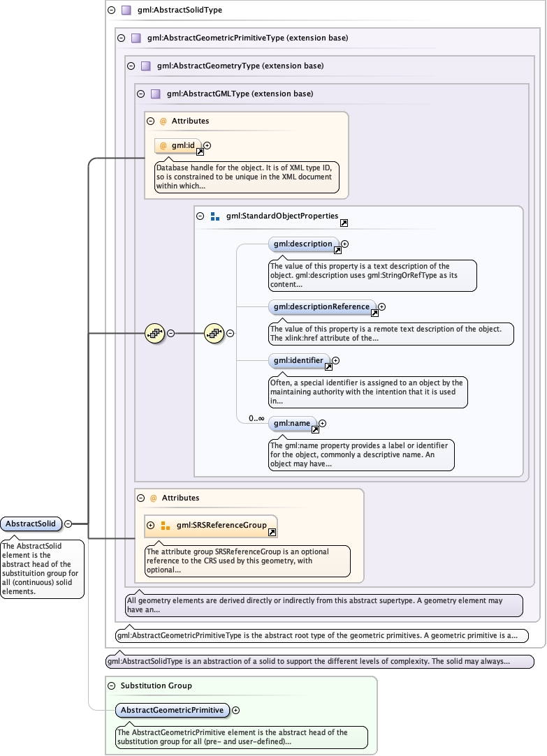This screenshot has height=756, width=547.
Task: Collapse gml:AbstractGeometricPrimitiveType extension base
Action: pyautogui.click(x=121, y=38)
